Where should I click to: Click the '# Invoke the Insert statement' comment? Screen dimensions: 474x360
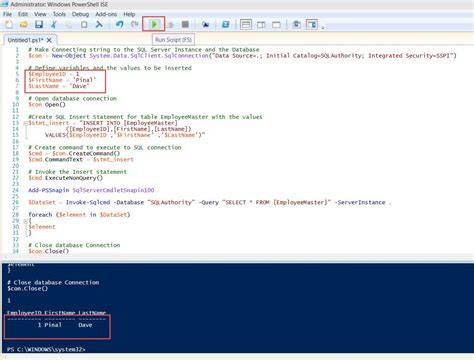77,172
